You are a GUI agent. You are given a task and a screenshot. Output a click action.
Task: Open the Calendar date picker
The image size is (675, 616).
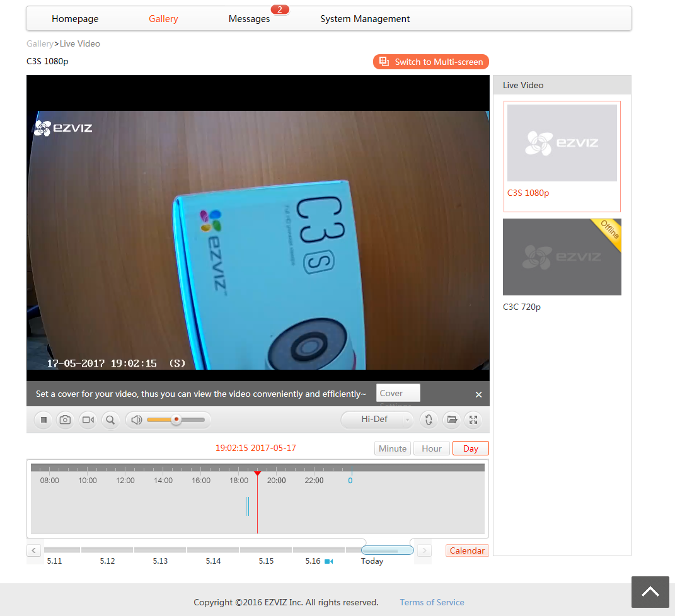(467, 550)
